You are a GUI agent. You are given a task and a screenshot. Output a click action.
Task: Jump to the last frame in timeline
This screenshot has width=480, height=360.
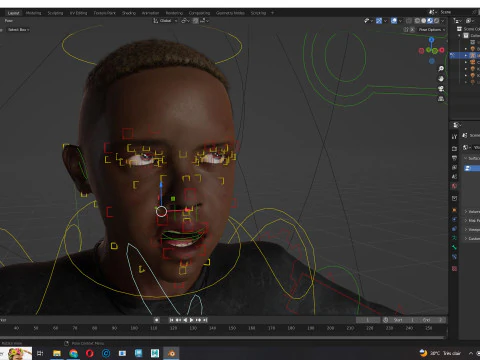(205, 320)
